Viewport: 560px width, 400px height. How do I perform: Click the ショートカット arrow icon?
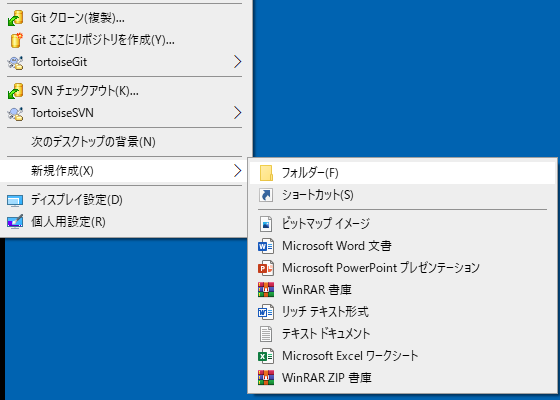click(266, 195)
